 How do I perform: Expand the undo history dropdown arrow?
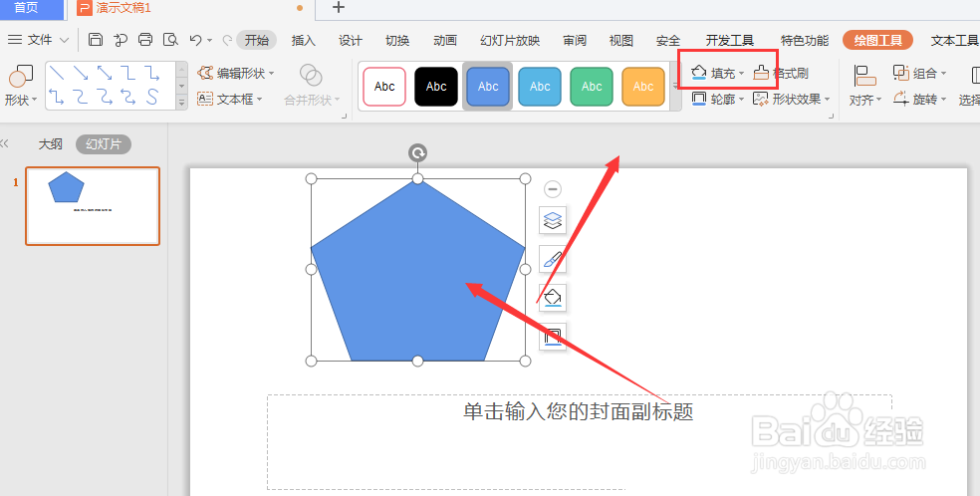tap(209, 41)
